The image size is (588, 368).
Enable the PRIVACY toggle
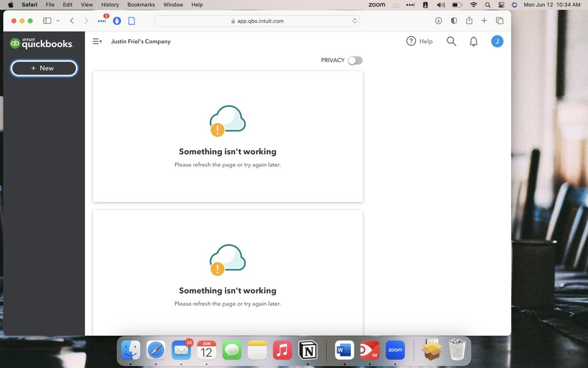[x=355, y=60]
